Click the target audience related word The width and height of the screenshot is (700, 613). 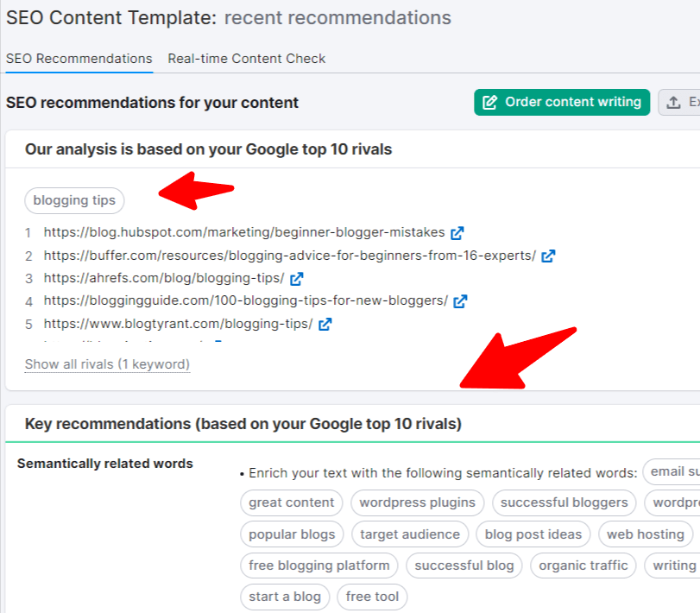click(410, 534)
